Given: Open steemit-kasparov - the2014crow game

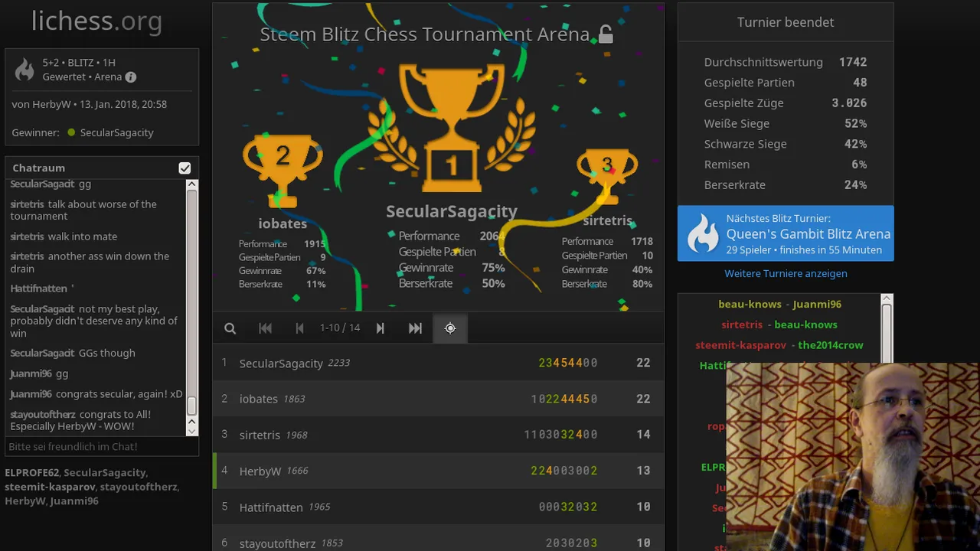Looking at the screenshot, I should (779, 345).
